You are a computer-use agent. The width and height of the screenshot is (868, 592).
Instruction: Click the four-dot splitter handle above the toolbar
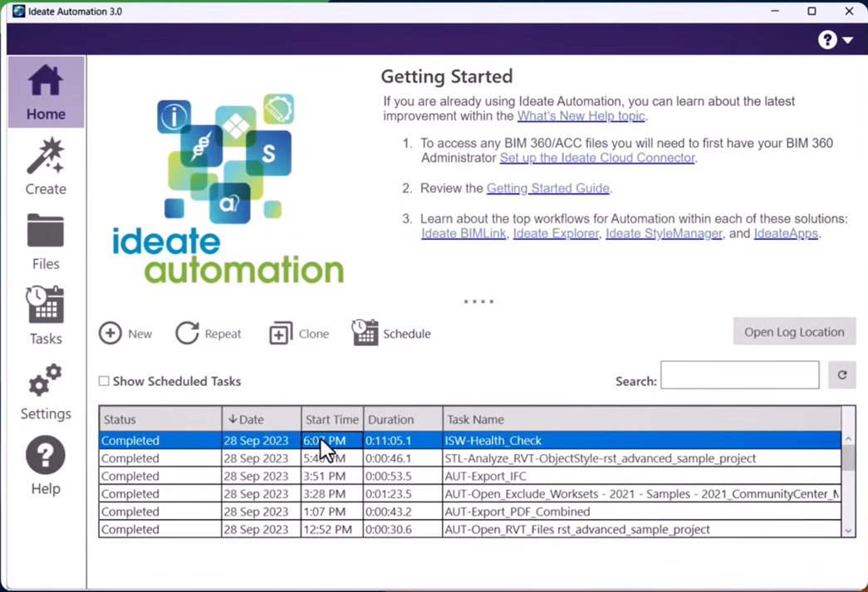click(x=478, y=301)
